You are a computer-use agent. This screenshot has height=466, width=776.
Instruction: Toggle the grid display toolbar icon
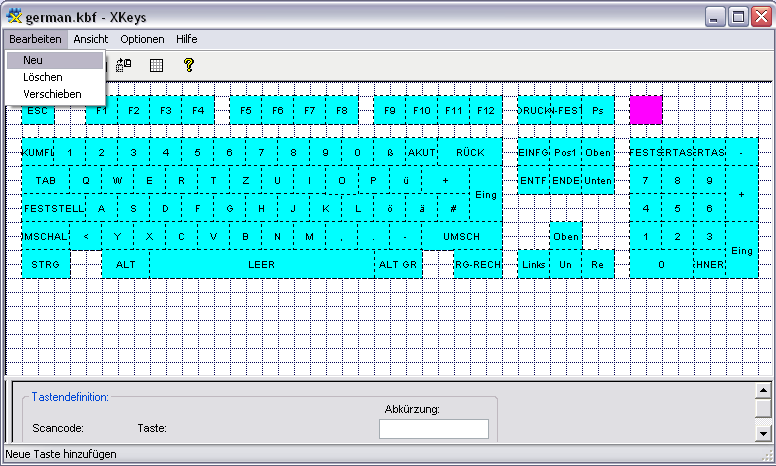coord(156,65)
